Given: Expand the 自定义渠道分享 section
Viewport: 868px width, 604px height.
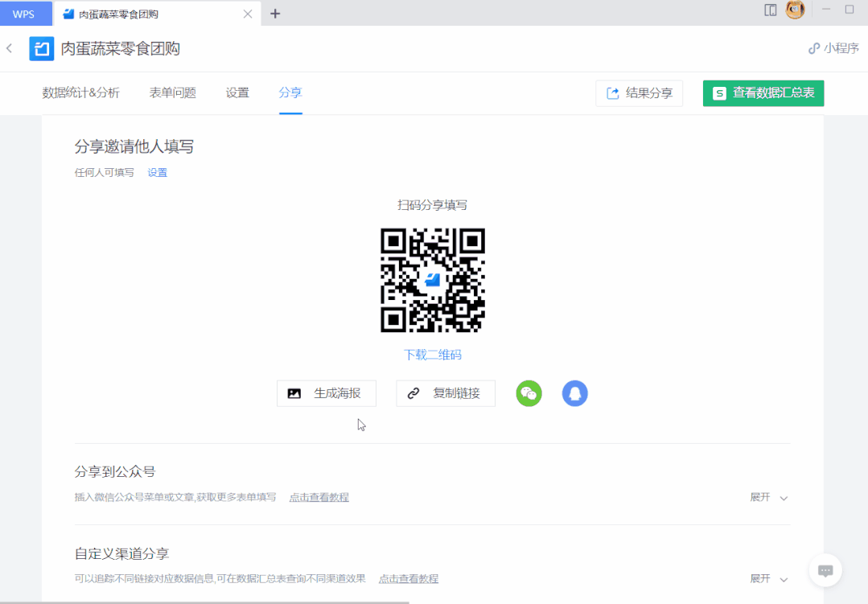Looking at the screenshot, I should (x=768, y=578).
